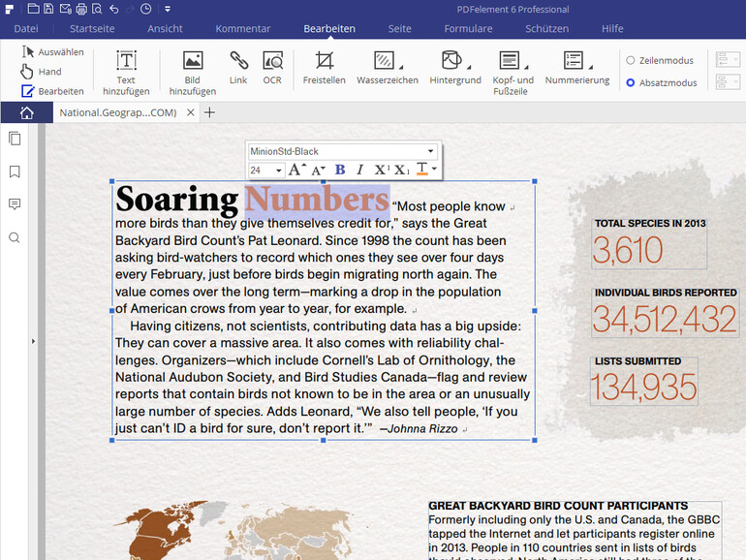Click the Bild hinzufügen image icon
The image size is (746, 560).
(x=193, y=63)
